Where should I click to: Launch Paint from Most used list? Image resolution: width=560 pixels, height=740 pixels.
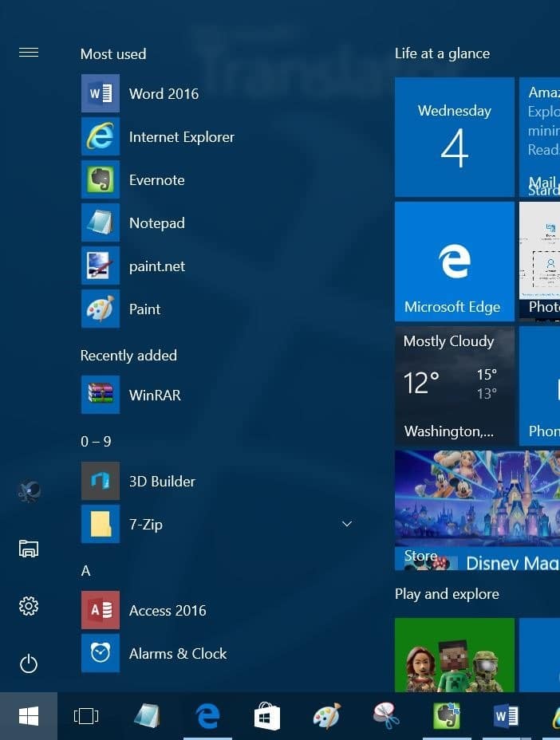tap(219, 309)
